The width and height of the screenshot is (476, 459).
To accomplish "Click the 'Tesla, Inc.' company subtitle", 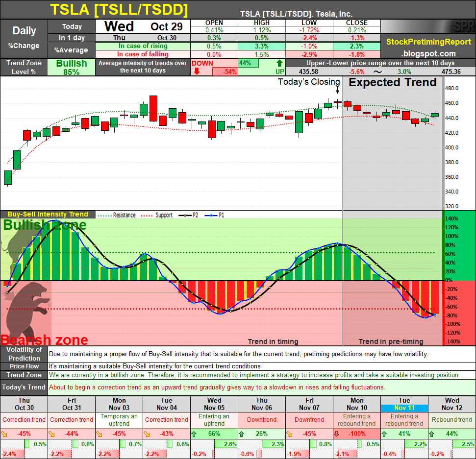I will tap(334, 14).
